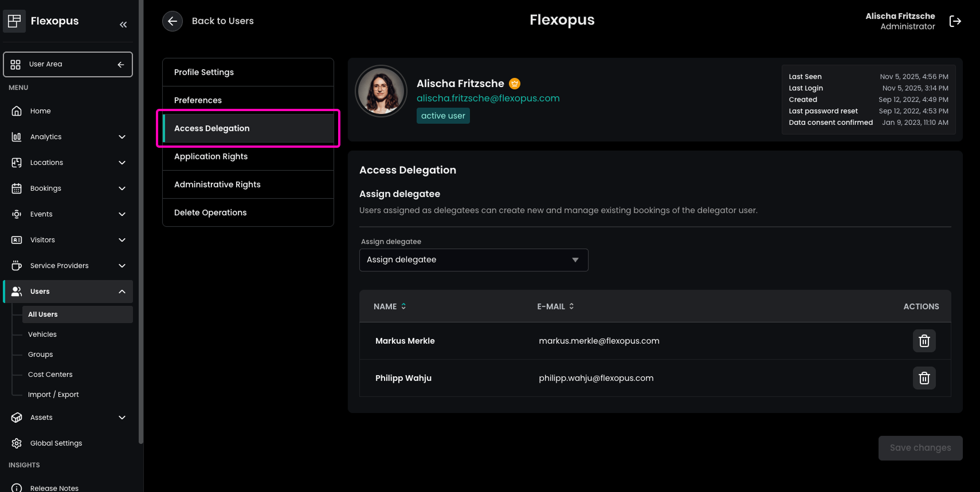Viewport: 980px width, 492px height.
Task: Click the logout icon in top right
Action: tap(955, 21)
